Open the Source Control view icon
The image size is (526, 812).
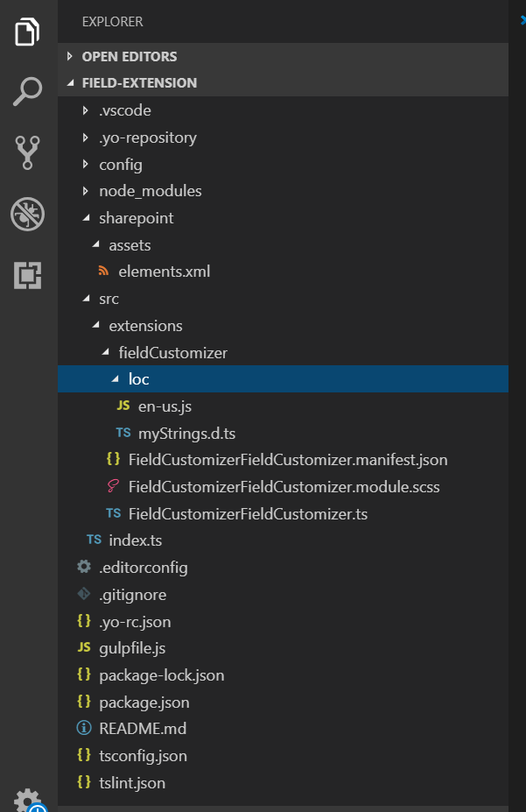coord(27,152)
